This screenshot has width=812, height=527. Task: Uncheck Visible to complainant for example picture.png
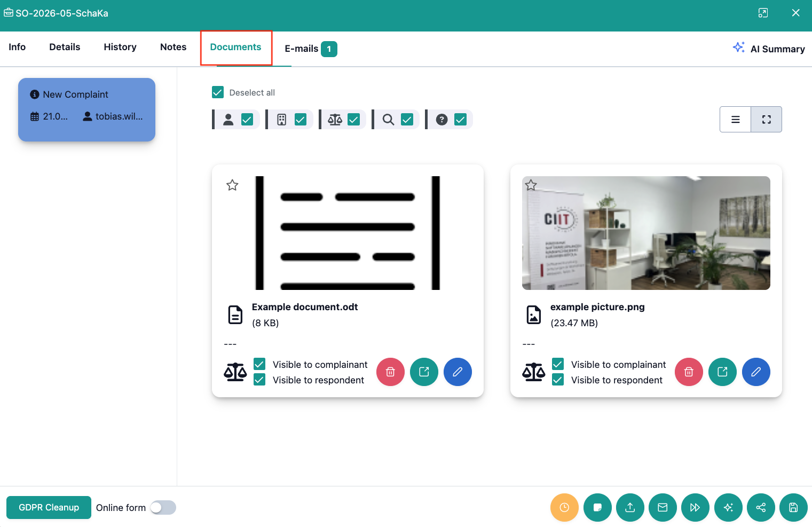(x=558, y=364)
